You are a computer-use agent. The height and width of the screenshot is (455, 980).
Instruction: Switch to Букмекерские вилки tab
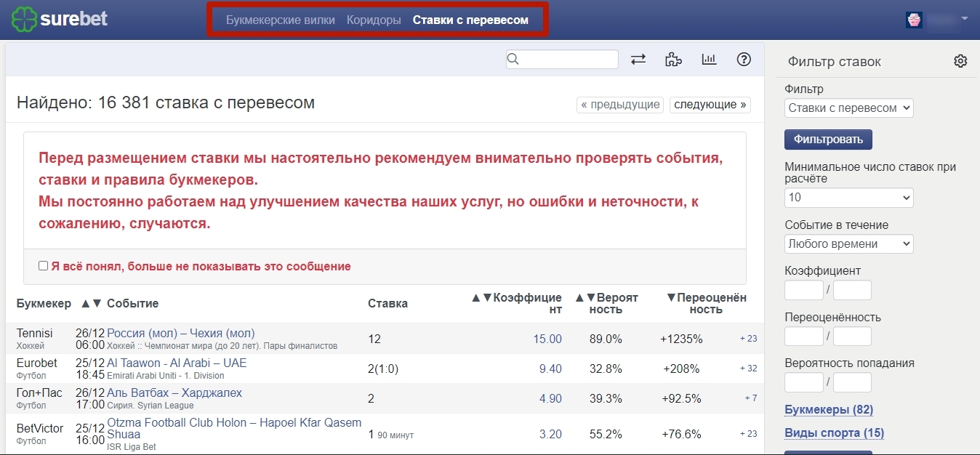[281, 20]
